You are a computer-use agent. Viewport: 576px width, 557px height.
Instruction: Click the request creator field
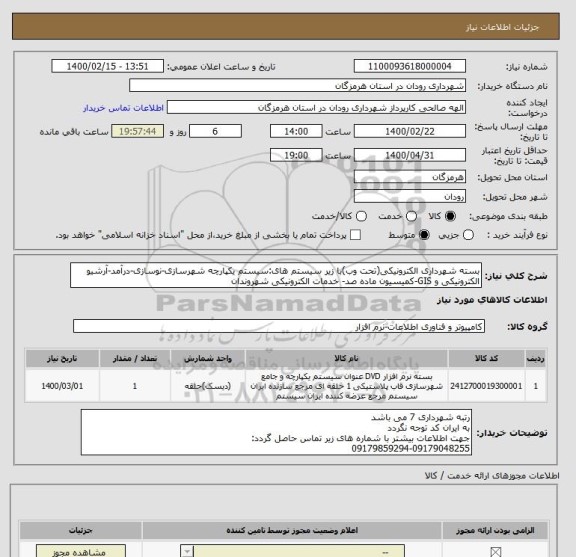pos(316,108)
